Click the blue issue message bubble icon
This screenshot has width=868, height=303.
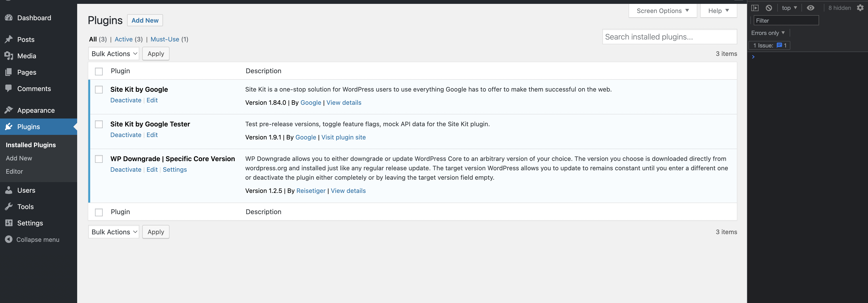[779, 45]
